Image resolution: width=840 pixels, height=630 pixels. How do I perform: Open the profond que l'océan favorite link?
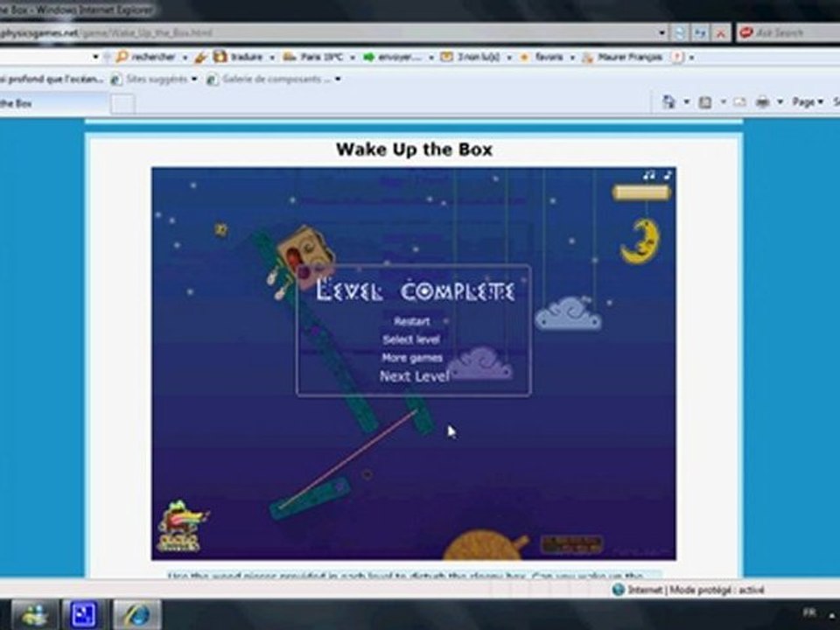(52, 80)
